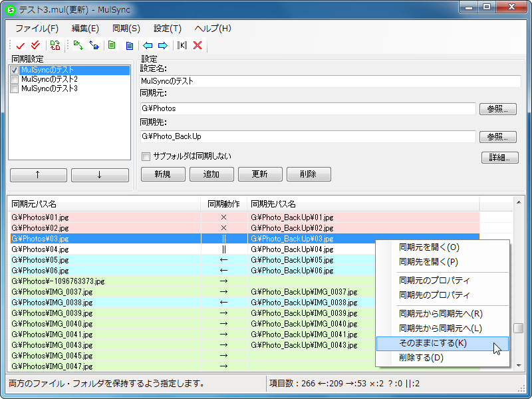Select row G:¥Photos¥02.jpg

coord(245,228)
